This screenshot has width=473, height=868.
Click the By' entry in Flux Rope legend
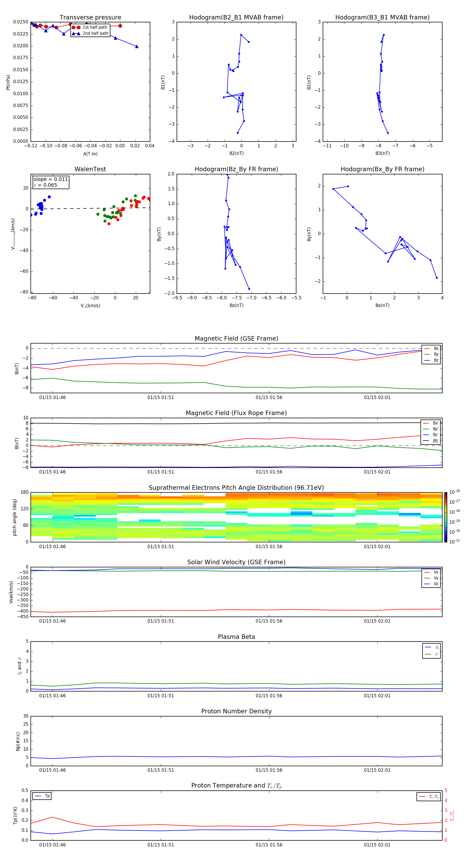click(x=431, y=429)
